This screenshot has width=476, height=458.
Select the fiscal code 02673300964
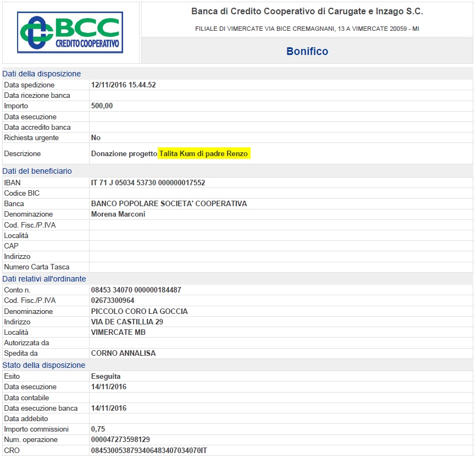click(113, 300)
